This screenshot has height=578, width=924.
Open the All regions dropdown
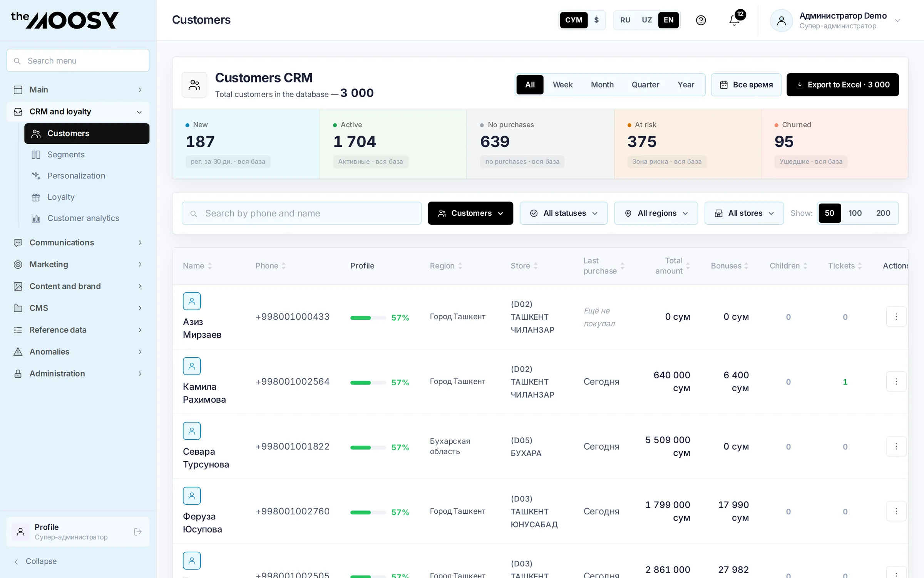coord(656,213)
